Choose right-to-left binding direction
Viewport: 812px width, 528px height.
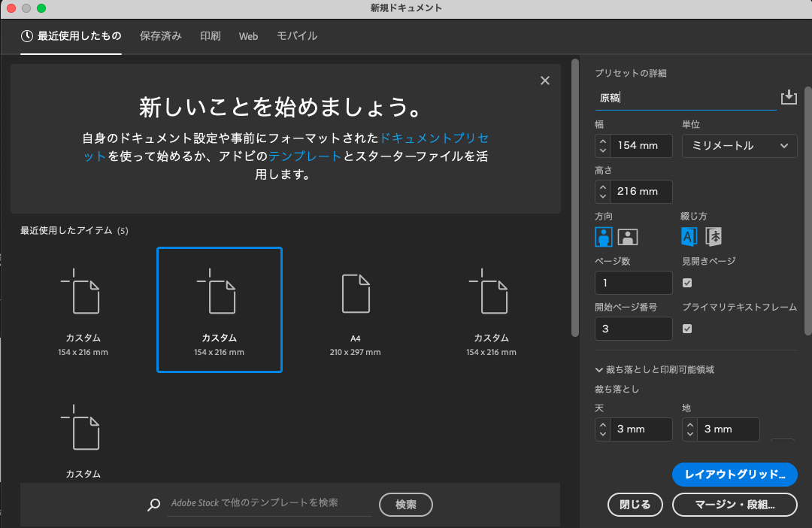(x=713, y=236)
